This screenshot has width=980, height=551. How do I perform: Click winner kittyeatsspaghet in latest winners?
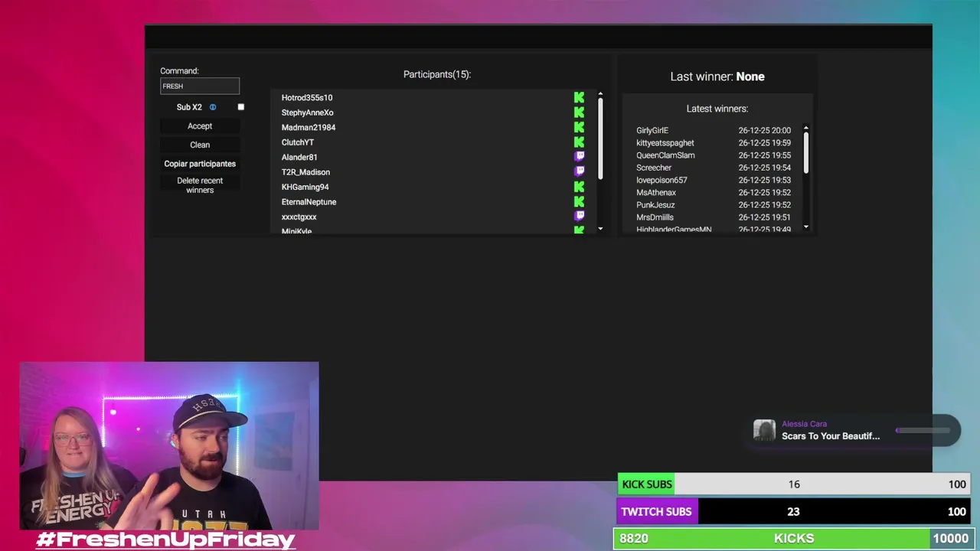point(665,143)
